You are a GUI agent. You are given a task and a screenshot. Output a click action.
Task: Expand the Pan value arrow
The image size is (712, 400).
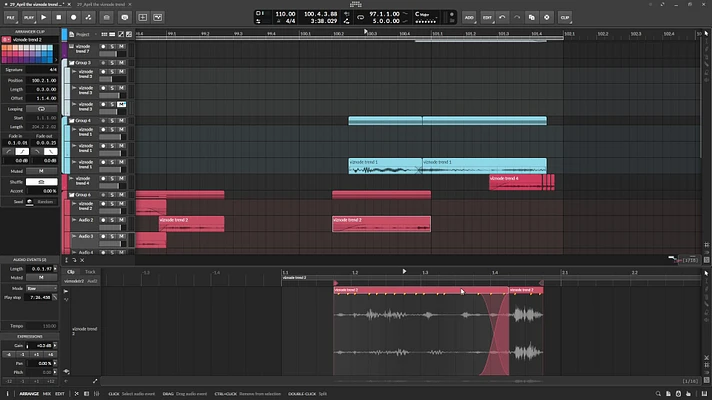55,363
